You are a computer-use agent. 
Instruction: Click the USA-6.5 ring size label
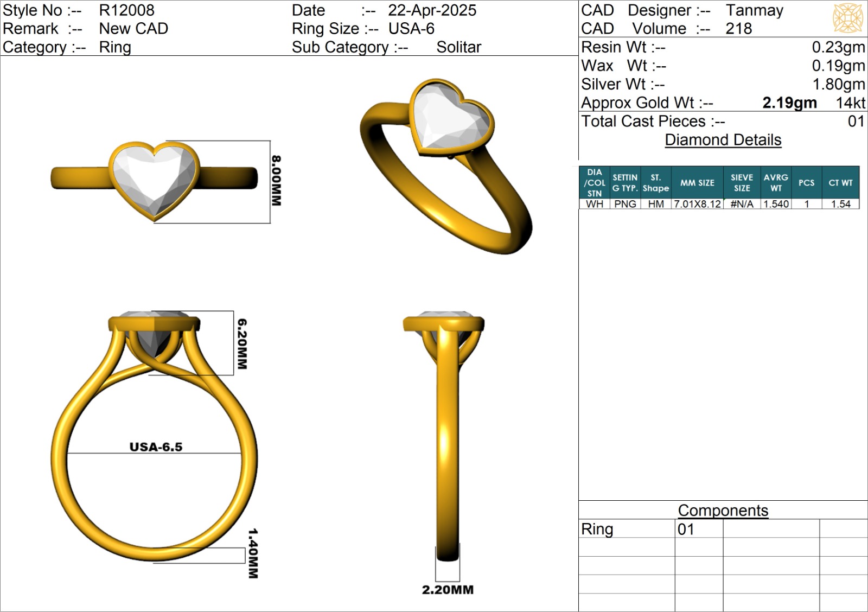(x=156, y=447)
